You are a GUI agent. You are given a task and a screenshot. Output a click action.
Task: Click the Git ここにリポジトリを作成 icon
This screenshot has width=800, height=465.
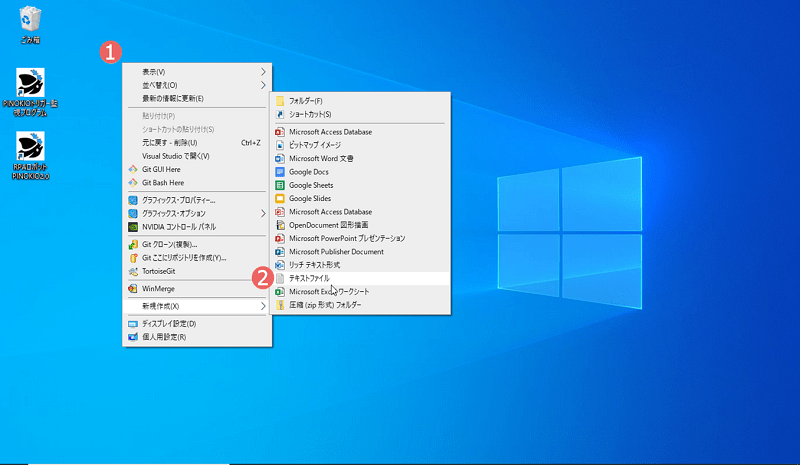[133, 258]
